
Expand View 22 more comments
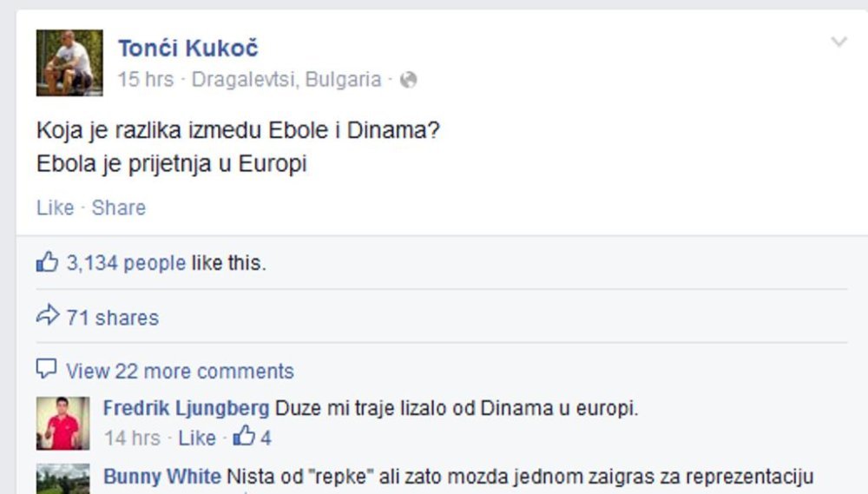(x=180, y=371)
